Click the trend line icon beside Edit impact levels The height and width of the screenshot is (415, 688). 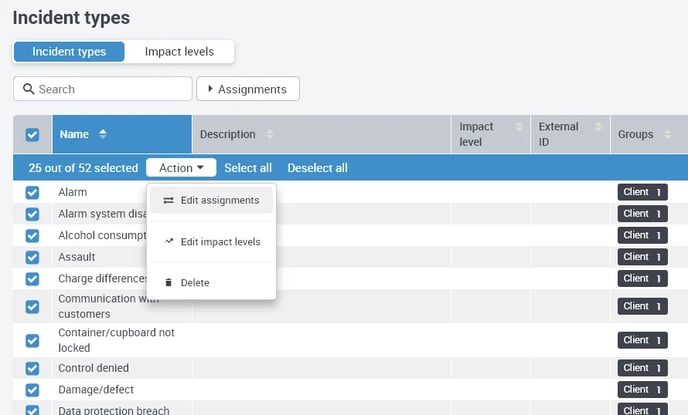(169, 241)
